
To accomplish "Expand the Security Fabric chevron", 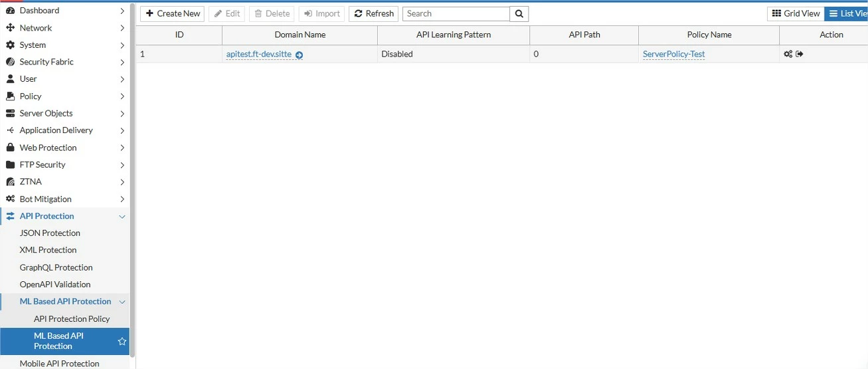I will [x=122, y=62].
